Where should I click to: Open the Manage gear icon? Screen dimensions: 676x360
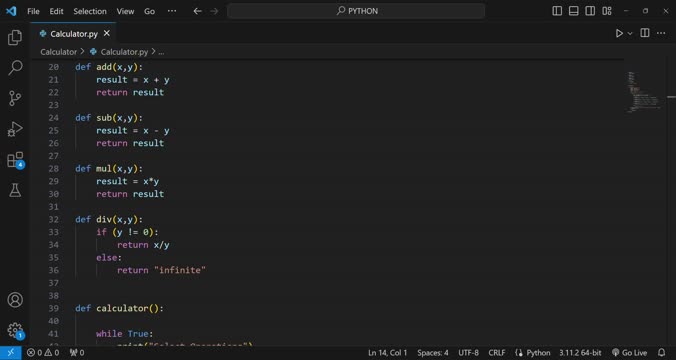click(x=15, y=330)
